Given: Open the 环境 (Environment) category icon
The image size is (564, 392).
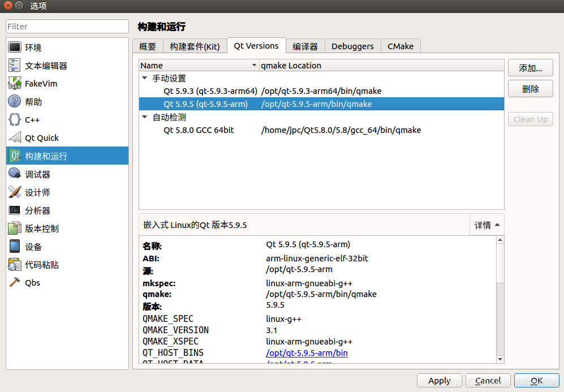Looking at the screenshot, I should (x=15, y=47).
